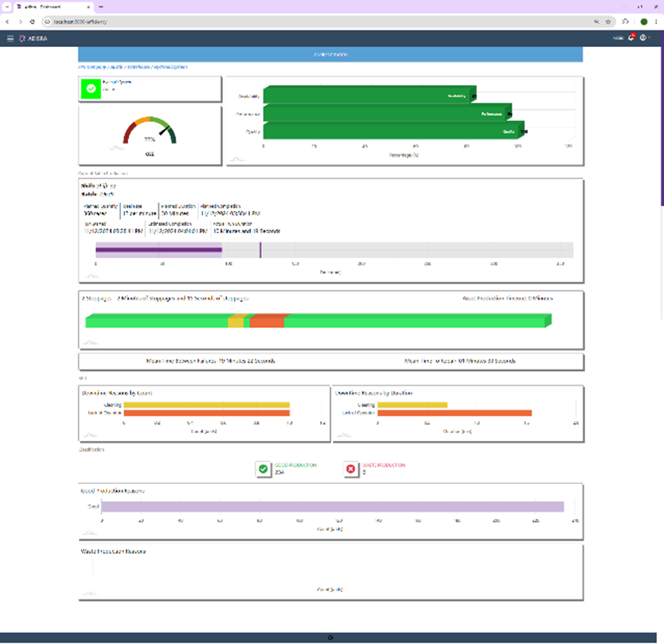Image resolution: width=664 pixels, height=644 pixels.
Task: Open the hamburger navigation menu
Action: point(10,38)
